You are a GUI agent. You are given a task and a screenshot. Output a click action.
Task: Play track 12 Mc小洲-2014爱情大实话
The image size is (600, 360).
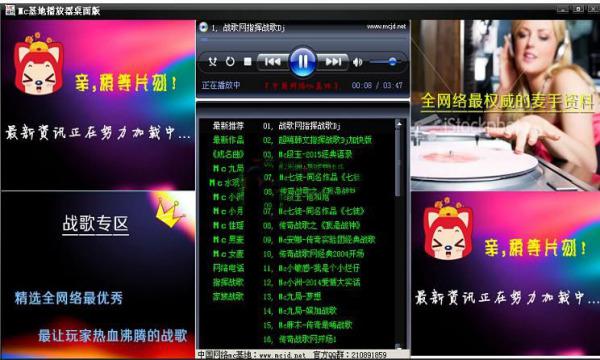(311, 282)
